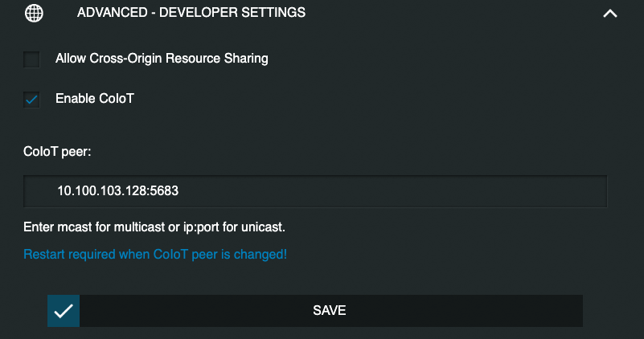This screenshot has width=644, height=339.
Task: Click the blue tick inside the CoIoT checkbox
Action: 31,100
